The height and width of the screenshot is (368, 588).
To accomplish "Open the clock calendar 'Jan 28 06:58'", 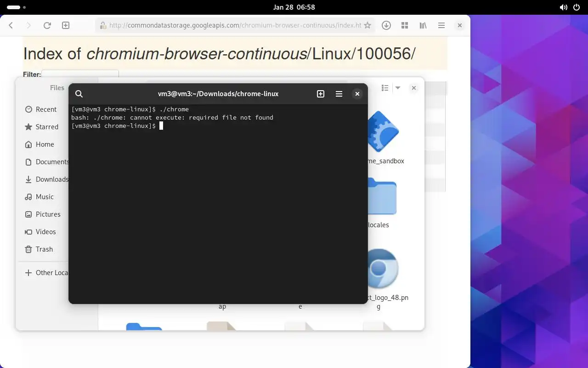I will click(294, 7).
